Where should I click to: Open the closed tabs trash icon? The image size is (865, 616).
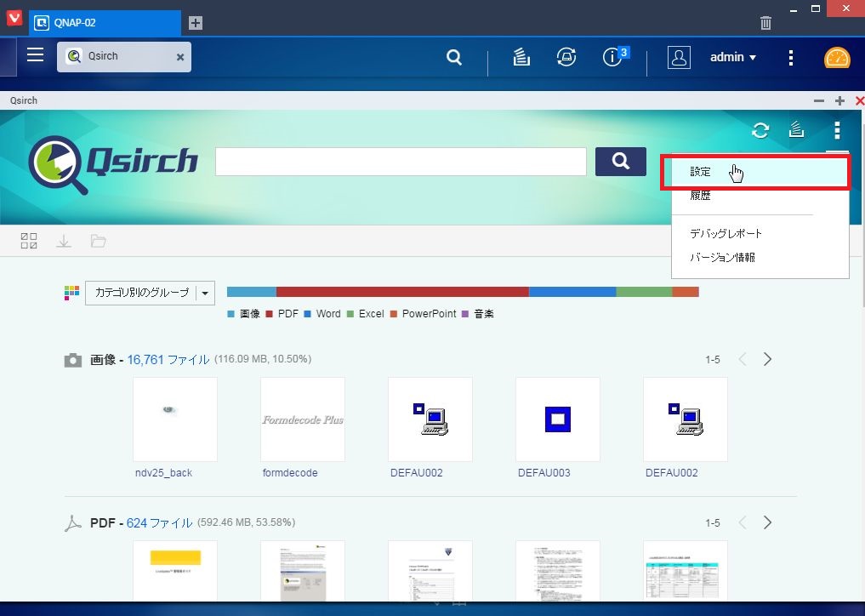pyautogui.click(x=765, y=23)
